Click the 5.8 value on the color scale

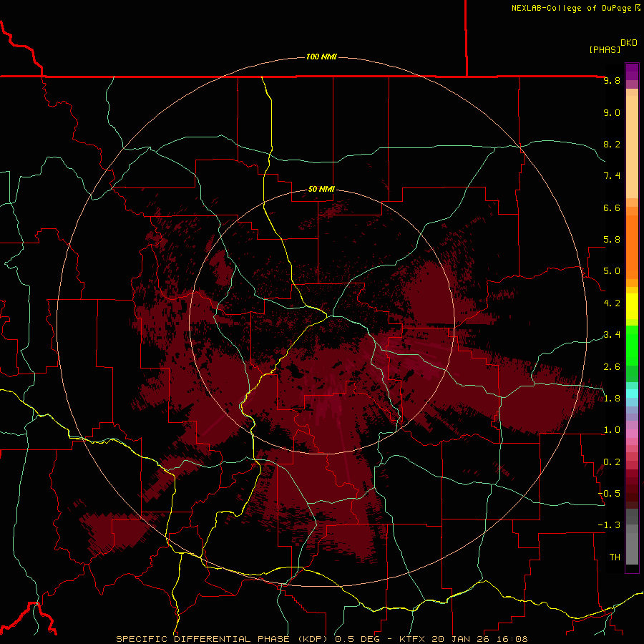(612, 240)
